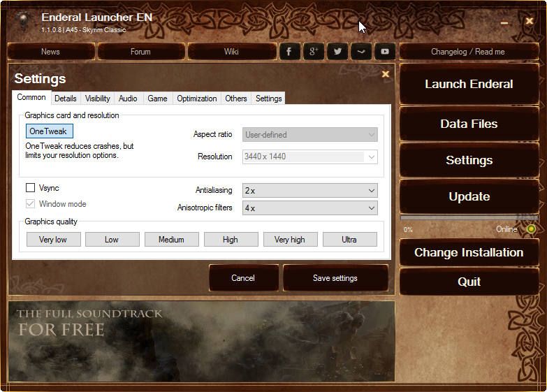Image resolution: width=547 pixels, height=392 pixels.
Task: Open the Google Plus icon
Action: 314,52
